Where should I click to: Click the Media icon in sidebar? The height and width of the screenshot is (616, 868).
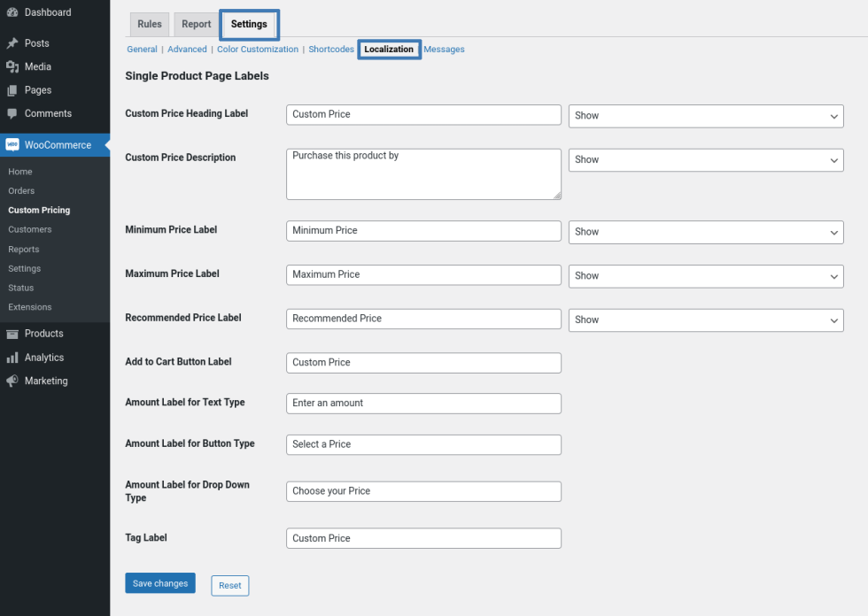pos(12,66)
